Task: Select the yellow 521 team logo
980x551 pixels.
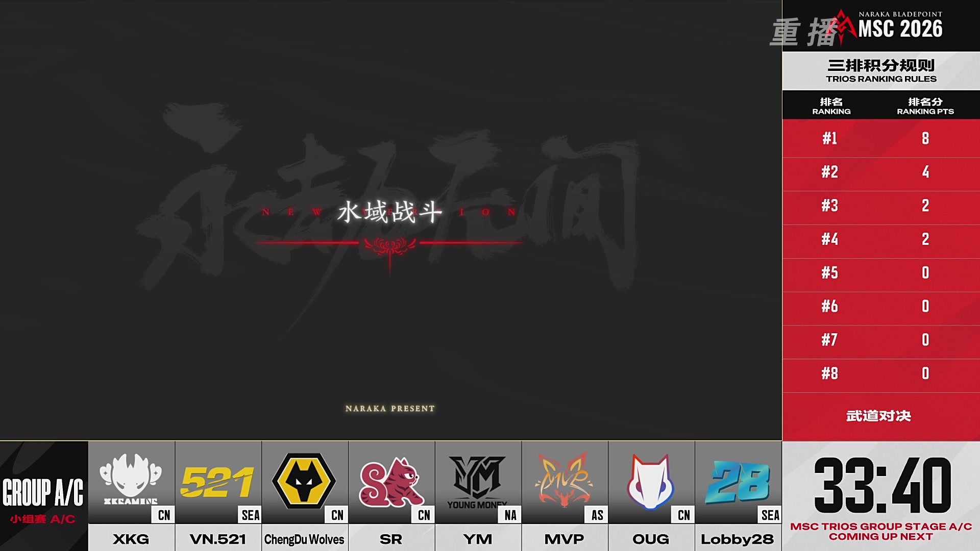Action: tap(217, 482)
